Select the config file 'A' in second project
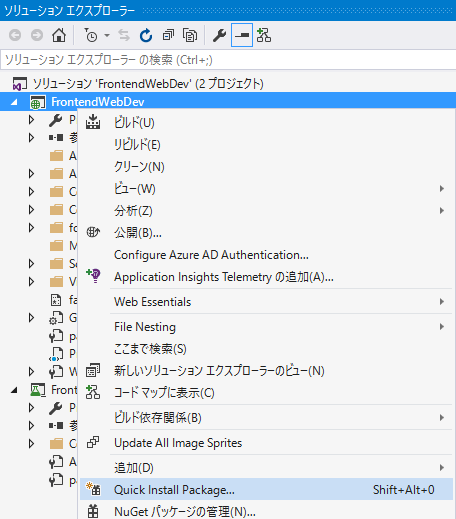Image resolution: width=456 pixels, height=519 pixels. click(63, 462)
